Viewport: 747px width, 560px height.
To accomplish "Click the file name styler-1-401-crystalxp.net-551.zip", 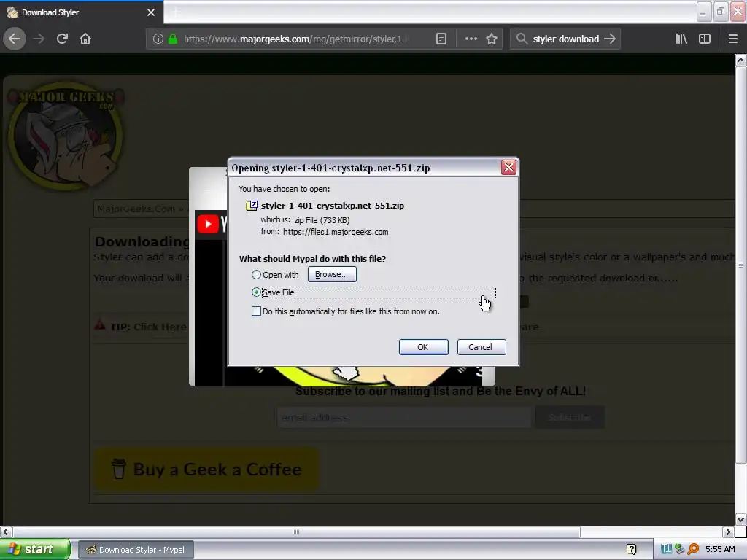I will (x=333, y=206).
